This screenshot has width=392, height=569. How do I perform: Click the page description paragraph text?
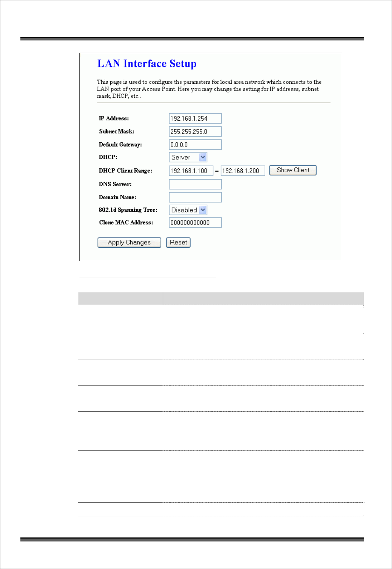[x=209, y=89]
